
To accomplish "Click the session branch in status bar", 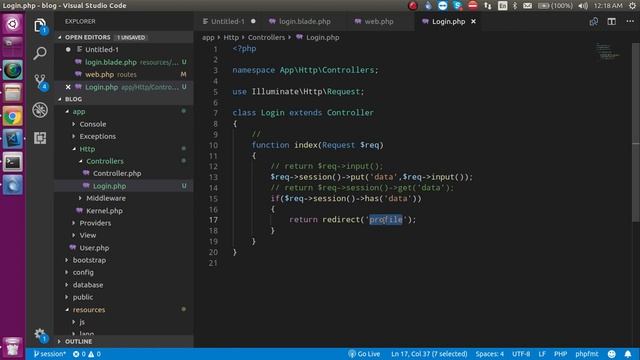I will pyautogui.click(x=49, y=354).
